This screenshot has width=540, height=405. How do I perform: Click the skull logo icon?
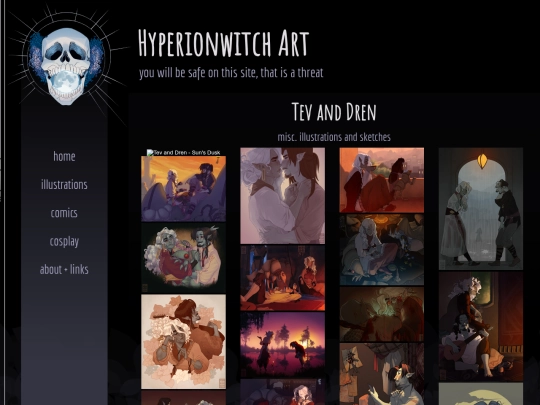(65, 65)
